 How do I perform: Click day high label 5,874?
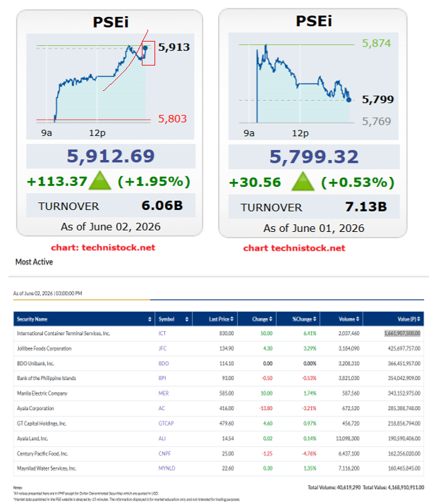click(x=376, y=44)
